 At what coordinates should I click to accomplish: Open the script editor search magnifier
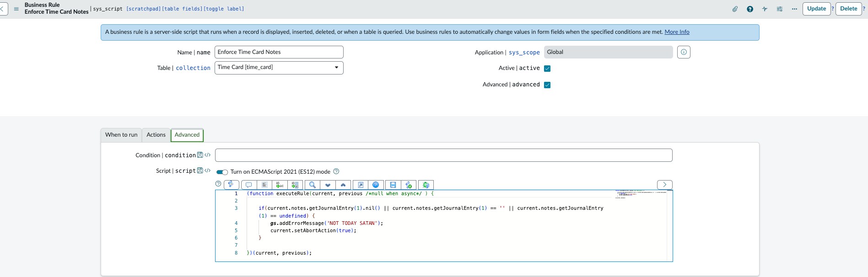pyautogui.click(x=312, y=185)
